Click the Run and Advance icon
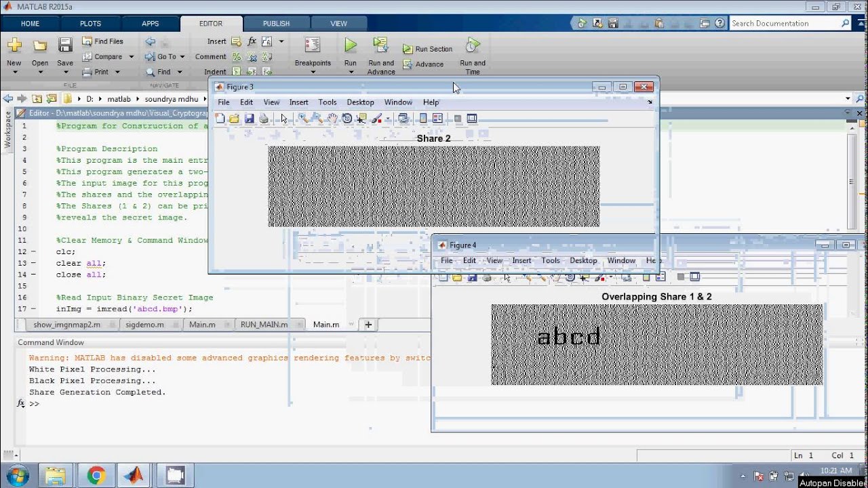This screenshot has height=488, width=868. click(x=380, y=45)
